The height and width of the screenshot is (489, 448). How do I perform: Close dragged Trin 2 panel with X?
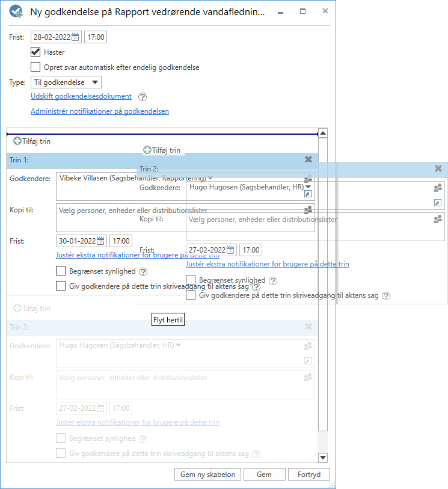point(438,169)
